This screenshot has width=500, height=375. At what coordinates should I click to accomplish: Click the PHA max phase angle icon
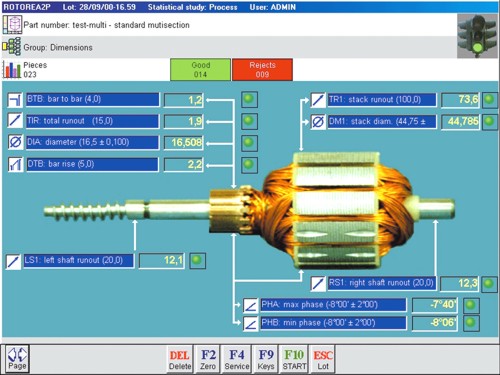(250, 305)
